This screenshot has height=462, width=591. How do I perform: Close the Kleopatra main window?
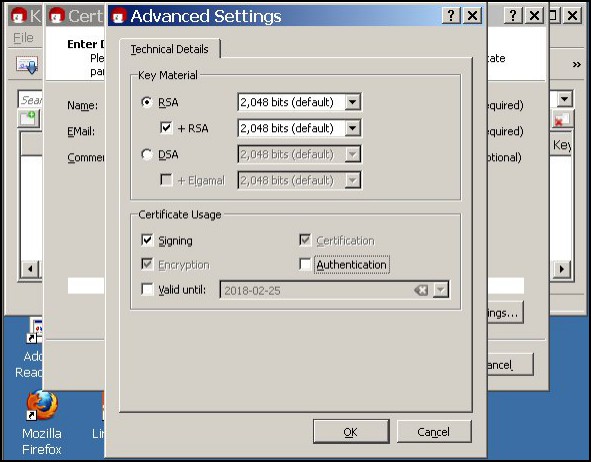[x=573, y=16]
